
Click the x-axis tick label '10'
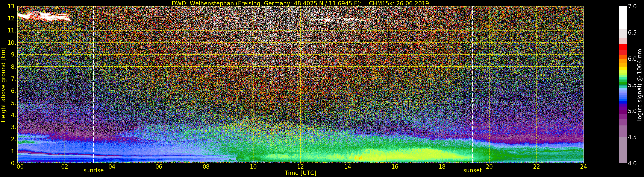point(253,166)
